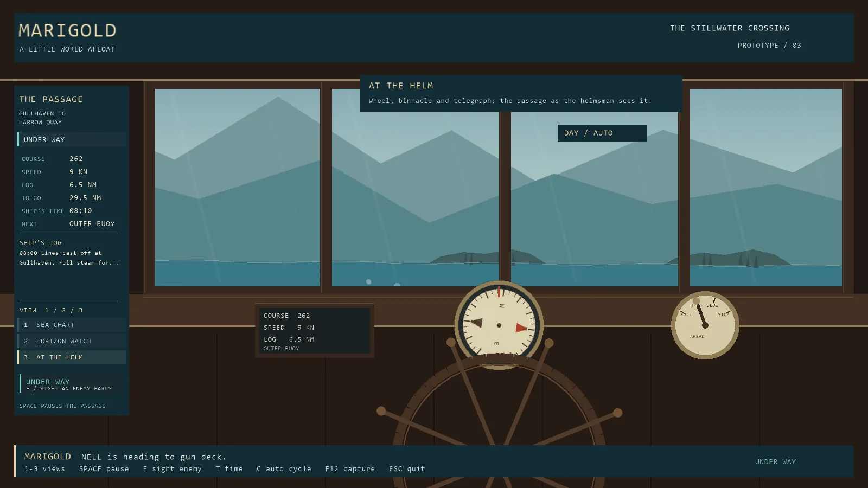Click the 'Prototype / 03' label
868x488 pixels.
tap(769, 46)
